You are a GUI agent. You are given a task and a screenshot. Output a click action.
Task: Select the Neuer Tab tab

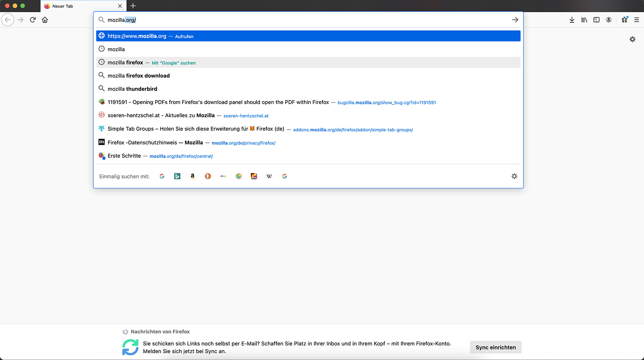click(x=84, y=6)
